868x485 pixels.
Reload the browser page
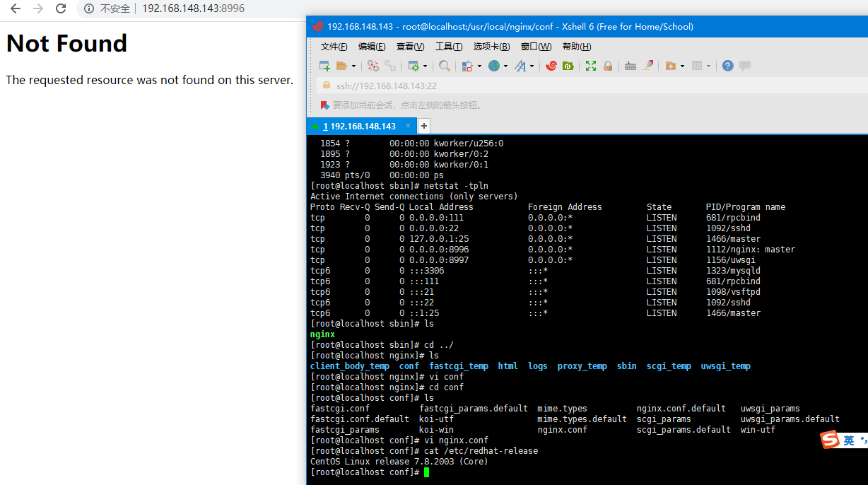point(61,8)
